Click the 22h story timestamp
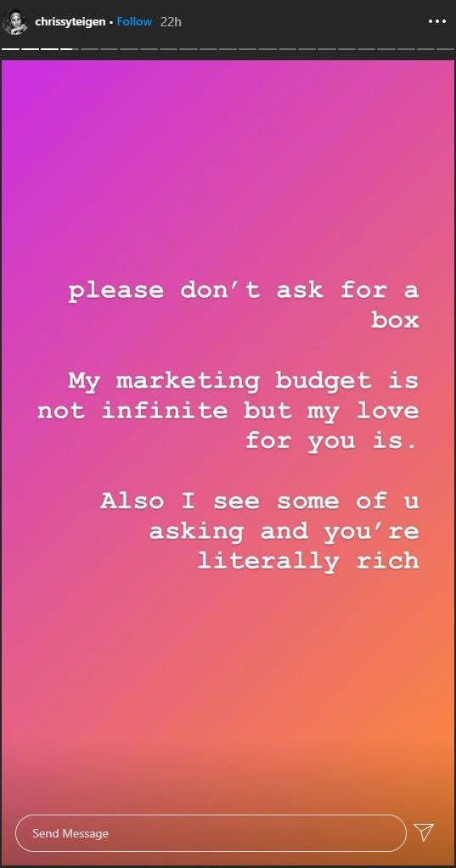Image resolution: width=456 pixels, height=868 pixels. pyautogui.click(x=171, y=21)
